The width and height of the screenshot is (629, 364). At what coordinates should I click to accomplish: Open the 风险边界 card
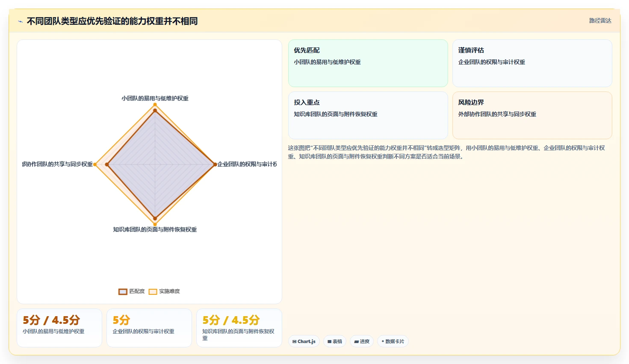[x=532, y=115]
